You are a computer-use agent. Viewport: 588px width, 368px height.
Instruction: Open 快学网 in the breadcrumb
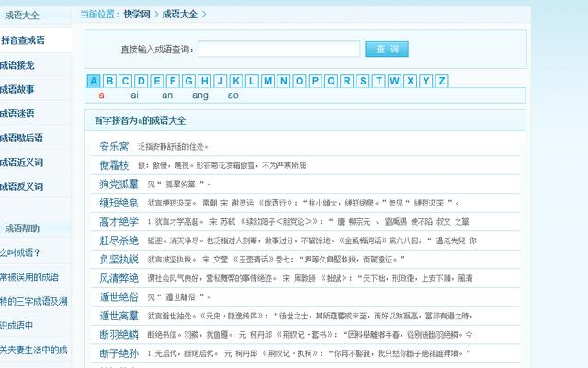coord(137,15)
